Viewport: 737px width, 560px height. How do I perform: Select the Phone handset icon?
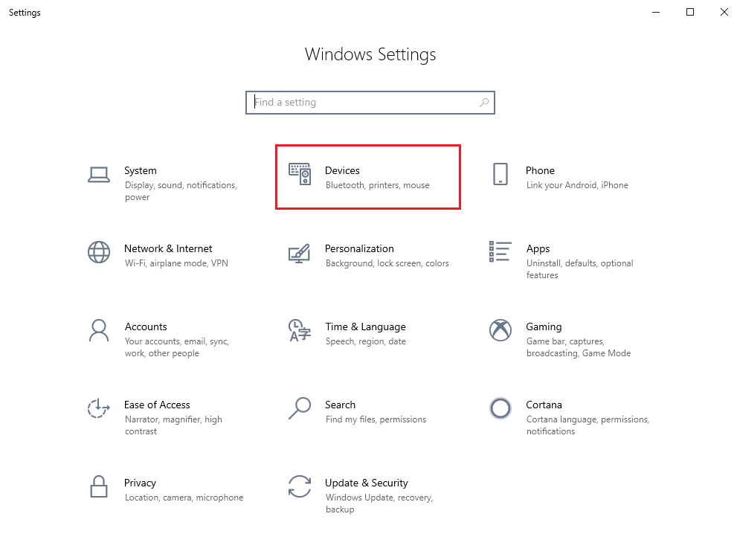[x=500, y=174]
